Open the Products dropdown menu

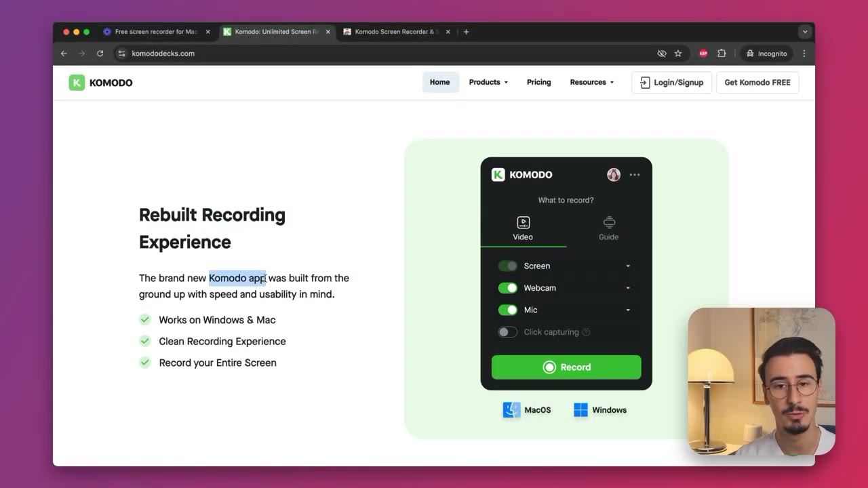coord(488,82)
